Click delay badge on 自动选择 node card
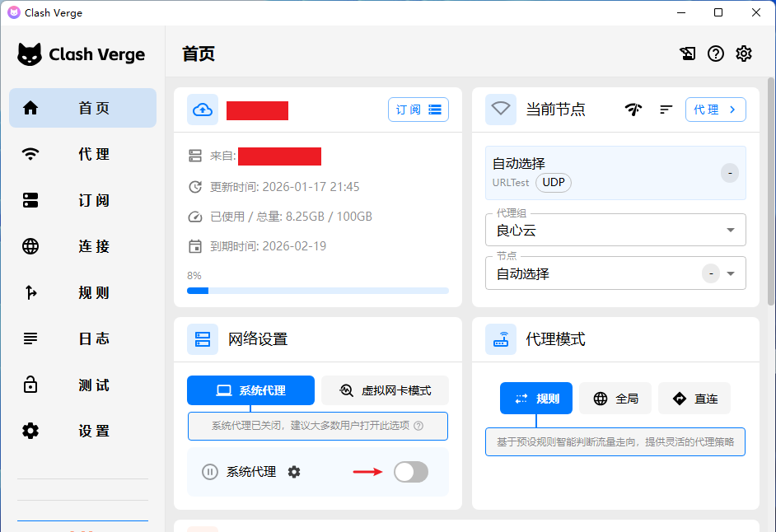 pyautogui.click(x=730, y=173)
